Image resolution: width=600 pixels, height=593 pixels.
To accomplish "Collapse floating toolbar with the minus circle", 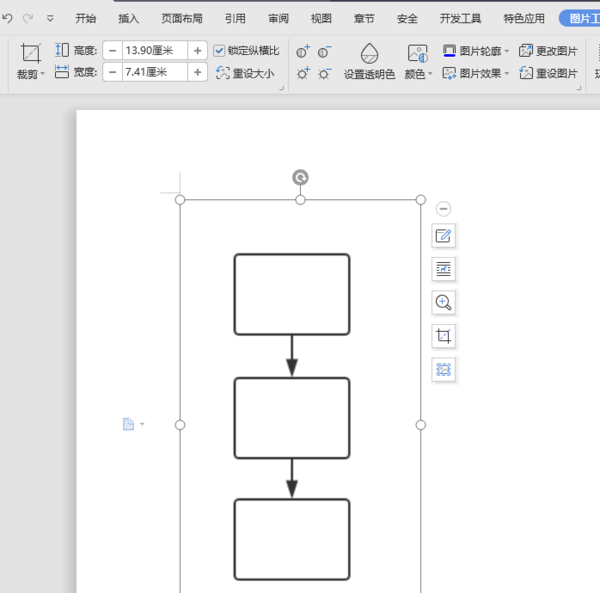I will click(x=443, y=208).
